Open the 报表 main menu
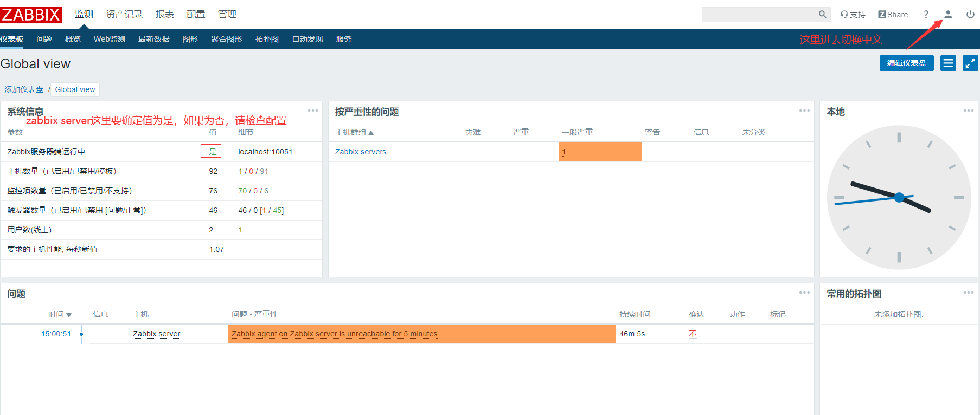The width and height of the screenshot is (980, 415). (165, 14)
